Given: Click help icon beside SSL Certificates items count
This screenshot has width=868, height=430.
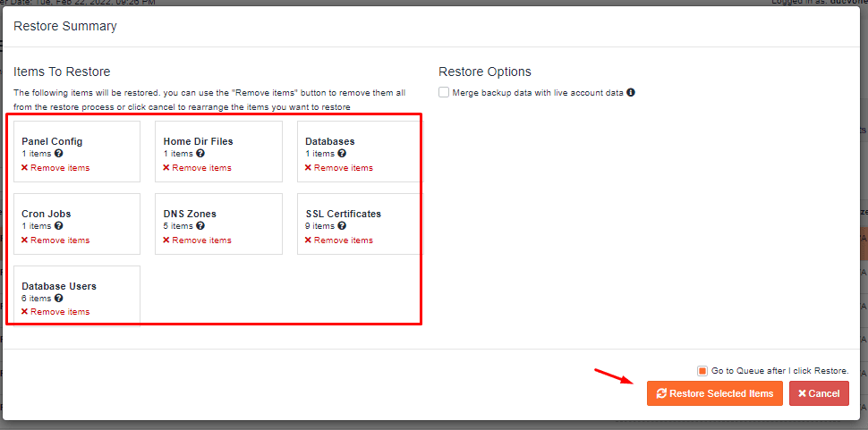Looking at the screenshot, I should (x=342, y=226).
